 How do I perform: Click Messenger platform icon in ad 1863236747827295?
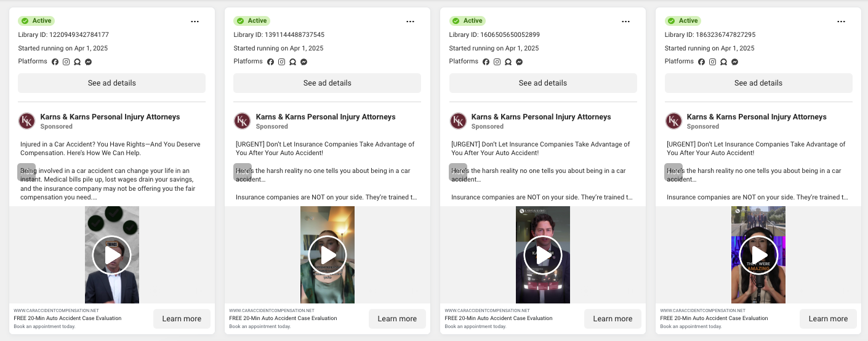735,62
